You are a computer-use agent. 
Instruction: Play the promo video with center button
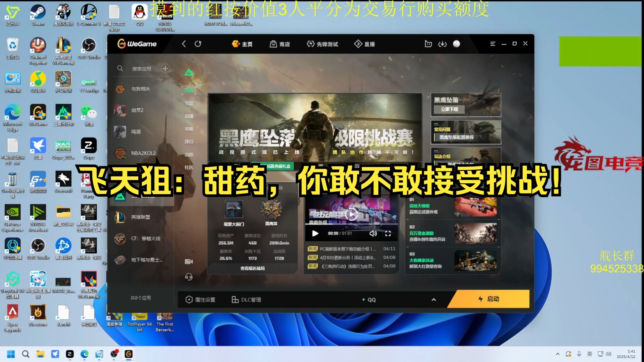tap(351, 214)
